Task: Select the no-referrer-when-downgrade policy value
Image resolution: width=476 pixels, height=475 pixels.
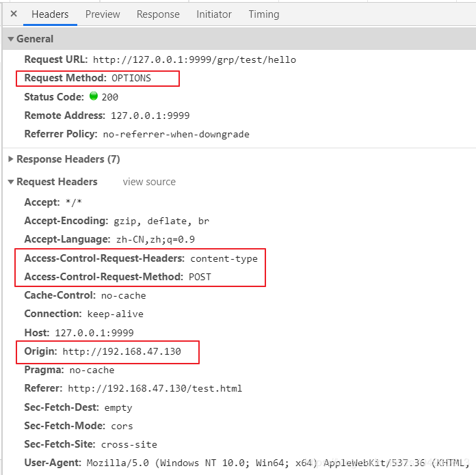Action: pyautogui.click(x=176, y=134)
